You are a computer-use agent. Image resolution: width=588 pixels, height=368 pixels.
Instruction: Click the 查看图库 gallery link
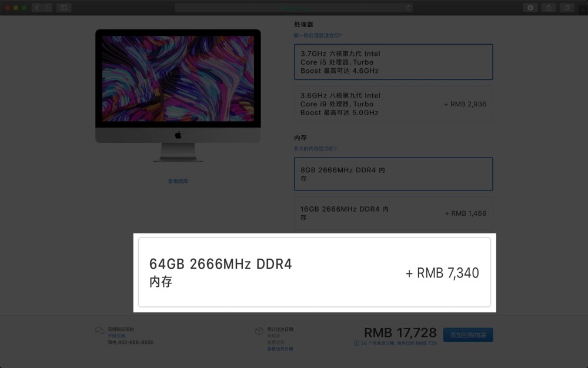178,181
